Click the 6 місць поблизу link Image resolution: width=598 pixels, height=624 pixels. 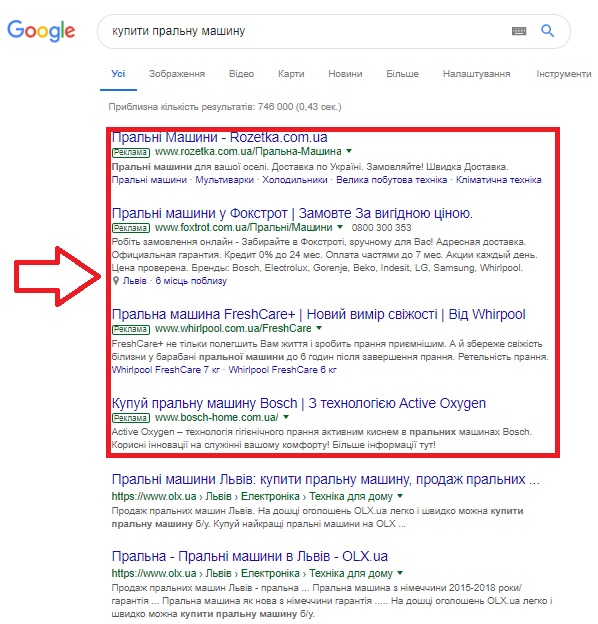point(191,281)
